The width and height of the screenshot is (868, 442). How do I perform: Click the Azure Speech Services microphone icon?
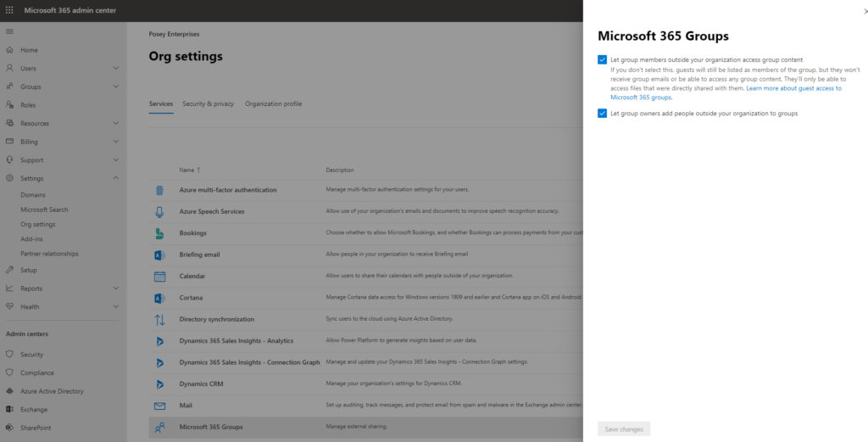click(159, 211)
